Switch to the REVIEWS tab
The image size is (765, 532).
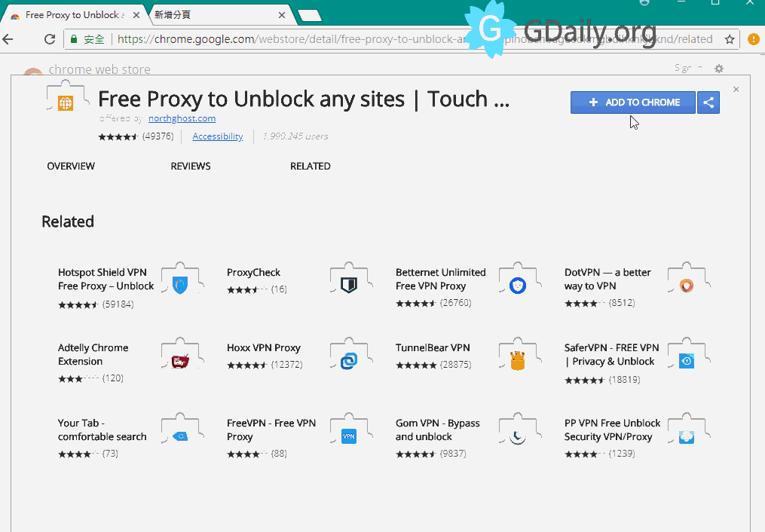coord(191,167)
